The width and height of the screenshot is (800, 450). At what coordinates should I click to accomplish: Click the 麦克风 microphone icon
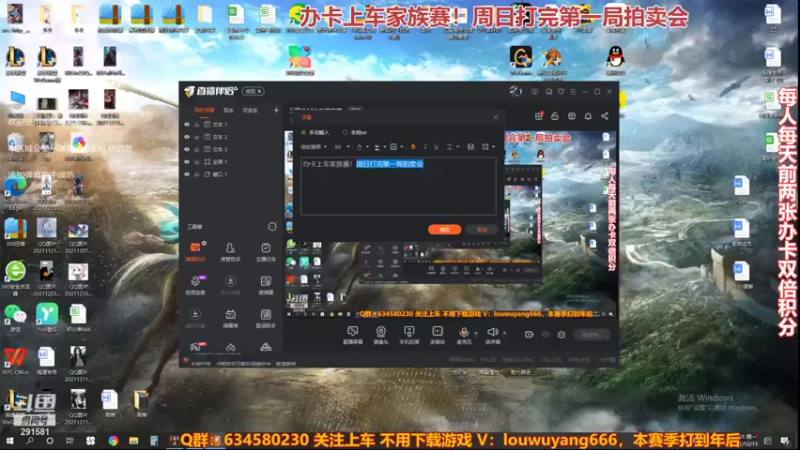click(x=464, y=333)
